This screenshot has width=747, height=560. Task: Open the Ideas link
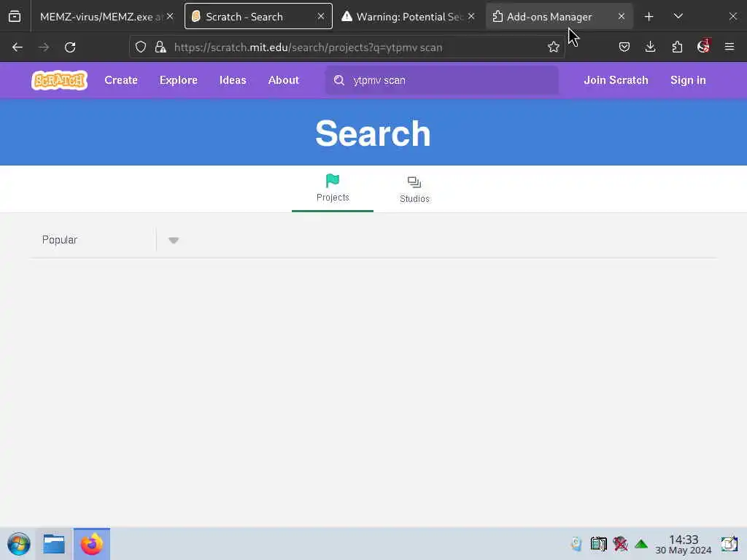click(x=233, y=80)
